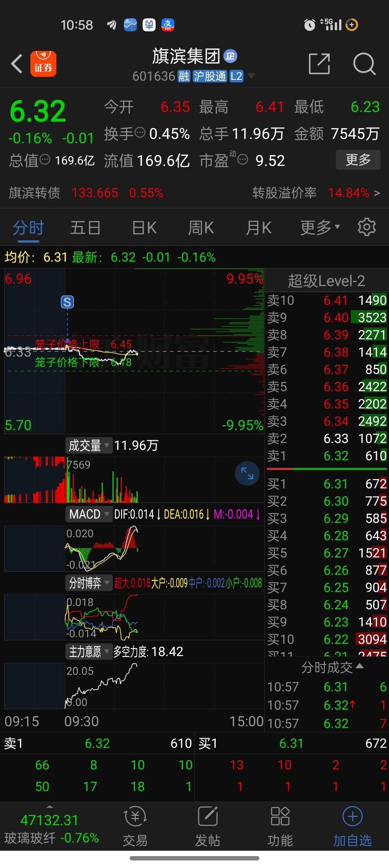Select 卖1 order row 6.32 in order book
Viewport: 389px width, 868px height.
[x=327, y=456]
